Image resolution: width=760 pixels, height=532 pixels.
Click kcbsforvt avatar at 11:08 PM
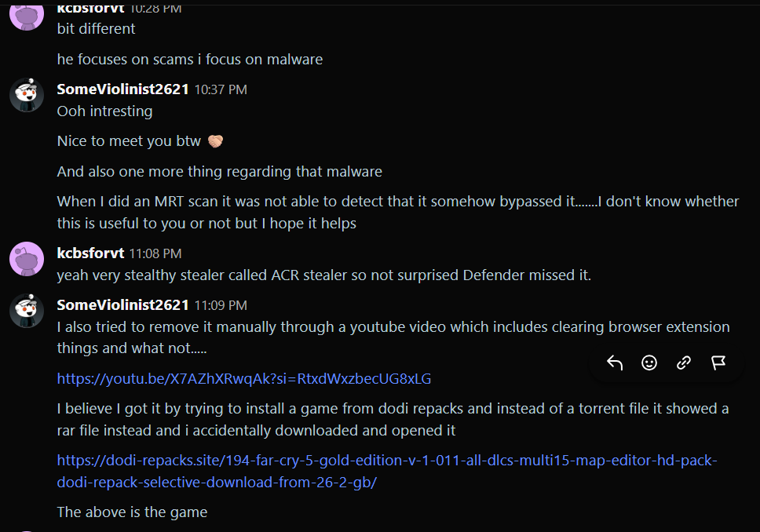coord(27,259)
